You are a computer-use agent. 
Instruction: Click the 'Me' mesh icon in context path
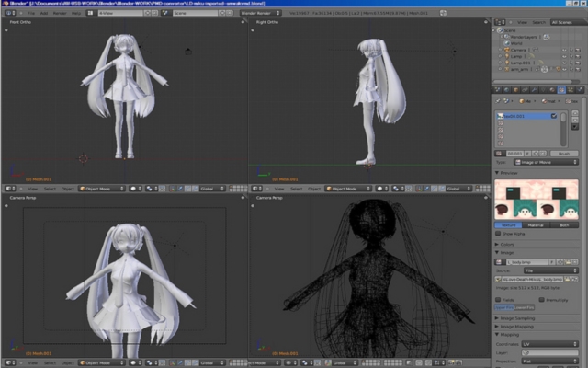pos(522,101)
